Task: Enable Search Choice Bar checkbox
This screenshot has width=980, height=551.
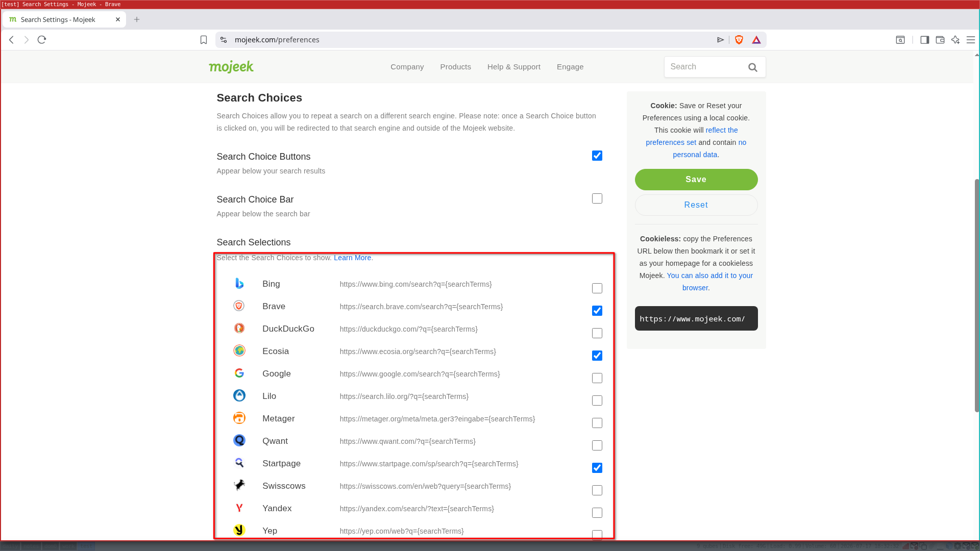Action: 597,198
